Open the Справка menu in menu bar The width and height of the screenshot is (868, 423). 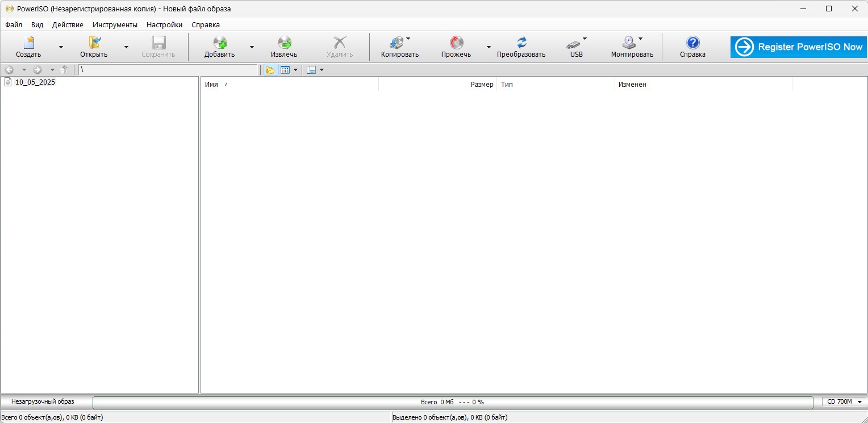(206, 25)
